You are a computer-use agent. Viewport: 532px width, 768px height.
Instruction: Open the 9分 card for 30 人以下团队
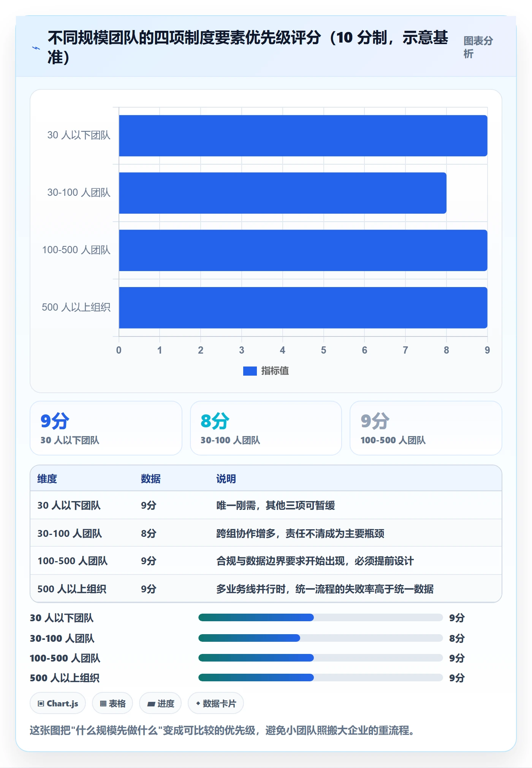pyautogui.click(x=106, y=428)
